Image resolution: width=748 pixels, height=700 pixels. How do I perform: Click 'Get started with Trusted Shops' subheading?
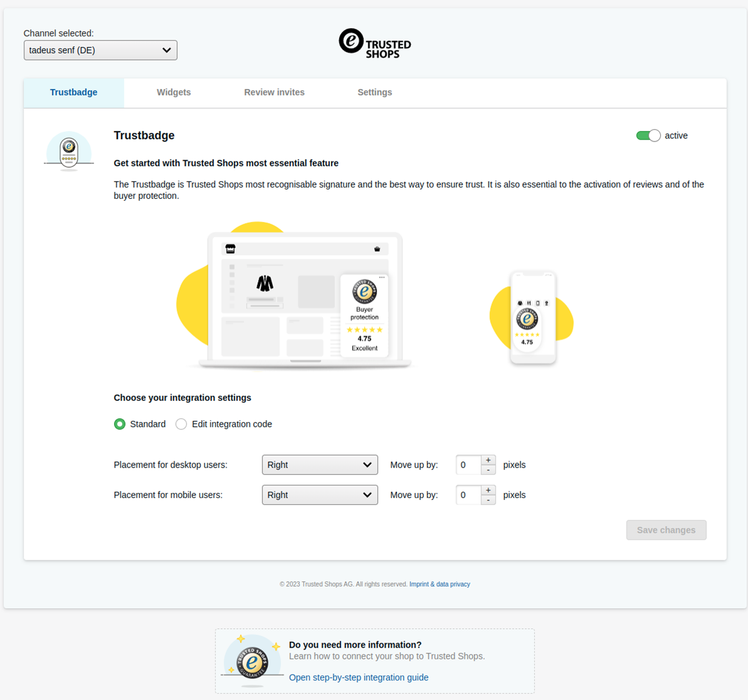(x=226, y=163)
